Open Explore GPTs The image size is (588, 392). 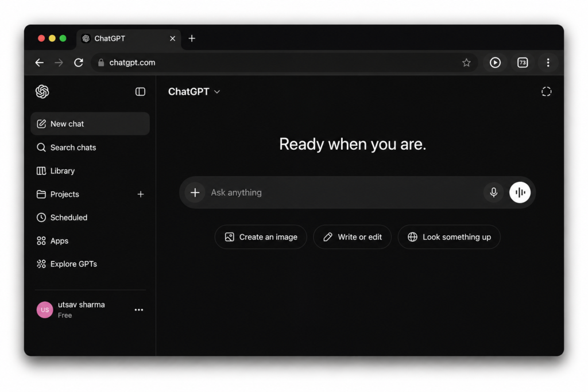90,264
